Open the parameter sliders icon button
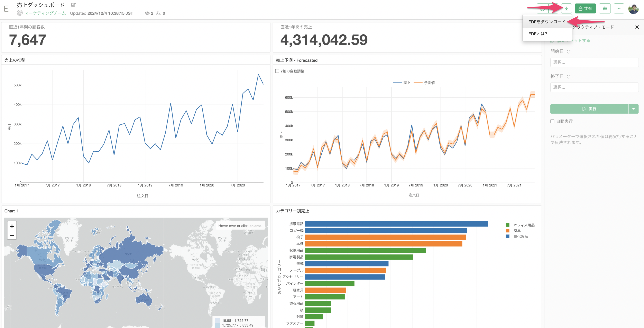The width and height of the screenshot is (644, 328). pyautogui.click(x=605, y=9)
